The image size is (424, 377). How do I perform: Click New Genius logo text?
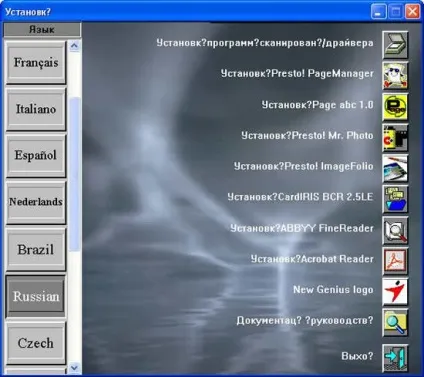[333, 290]
